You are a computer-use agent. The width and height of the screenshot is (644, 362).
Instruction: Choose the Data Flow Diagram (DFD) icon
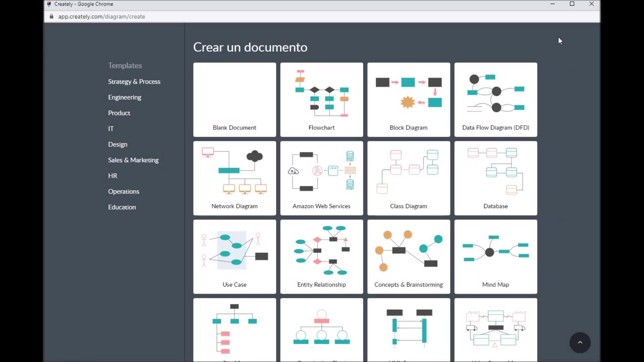[x=495, y=93]
